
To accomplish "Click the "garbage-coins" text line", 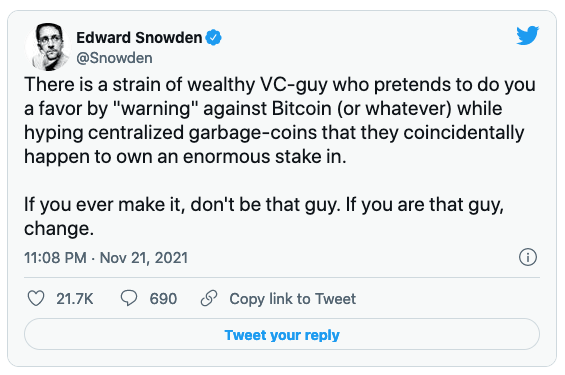I will (274, 133).
